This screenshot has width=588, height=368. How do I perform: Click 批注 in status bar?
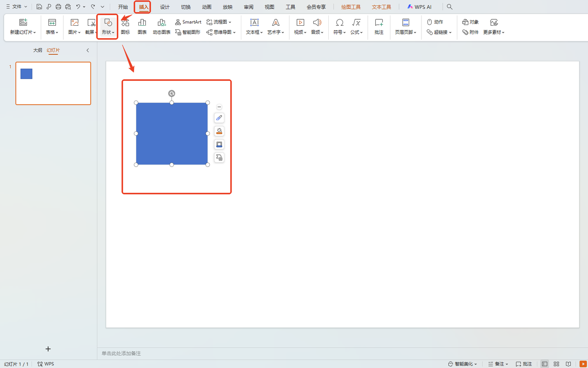pos(524,364)
